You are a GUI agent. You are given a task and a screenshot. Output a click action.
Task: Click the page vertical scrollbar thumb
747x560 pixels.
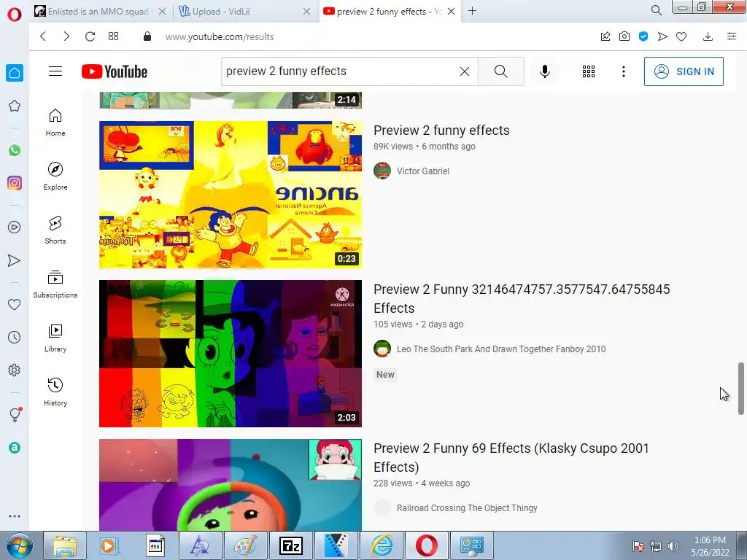click(741, 389)
